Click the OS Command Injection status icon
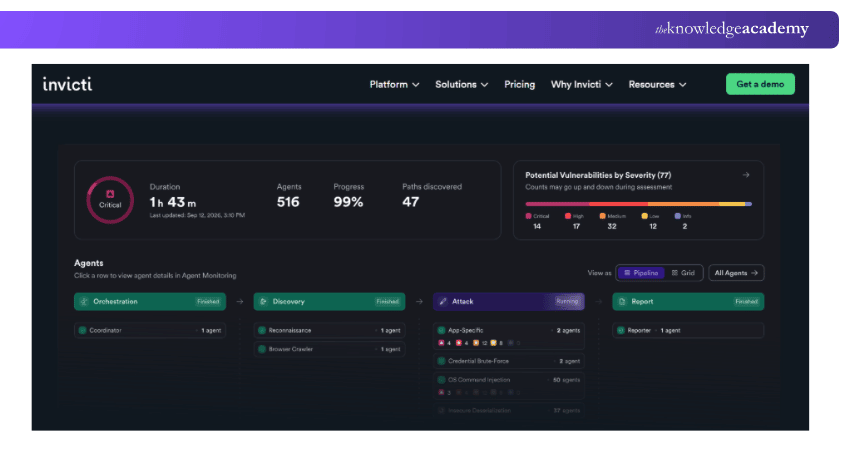This screenshot has width=850, height=450. [441, 380]
